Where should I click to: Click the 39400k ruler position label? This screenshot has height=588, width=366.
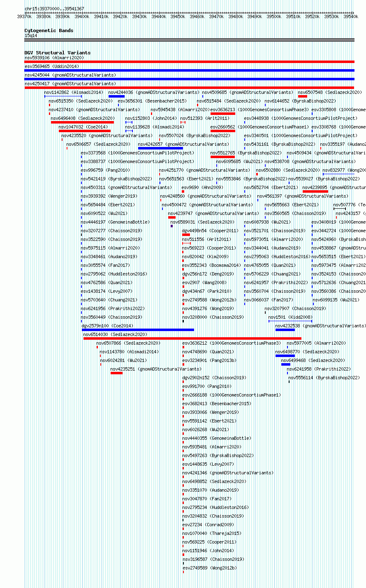tap(82, 16)
